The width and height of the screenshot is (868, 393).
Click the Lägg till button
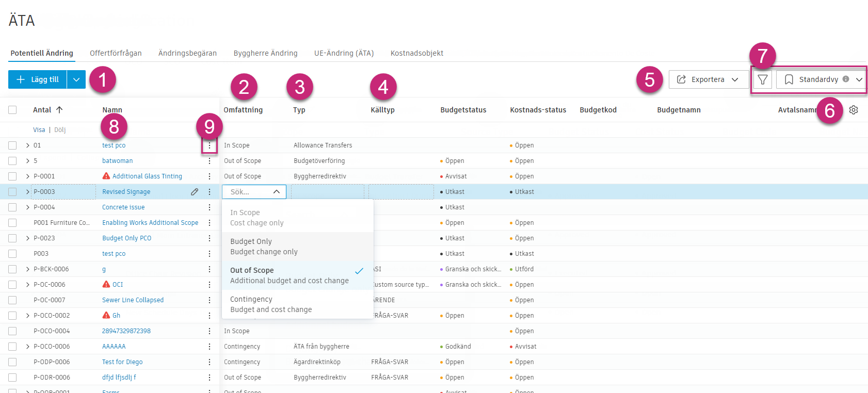(38, 79)
